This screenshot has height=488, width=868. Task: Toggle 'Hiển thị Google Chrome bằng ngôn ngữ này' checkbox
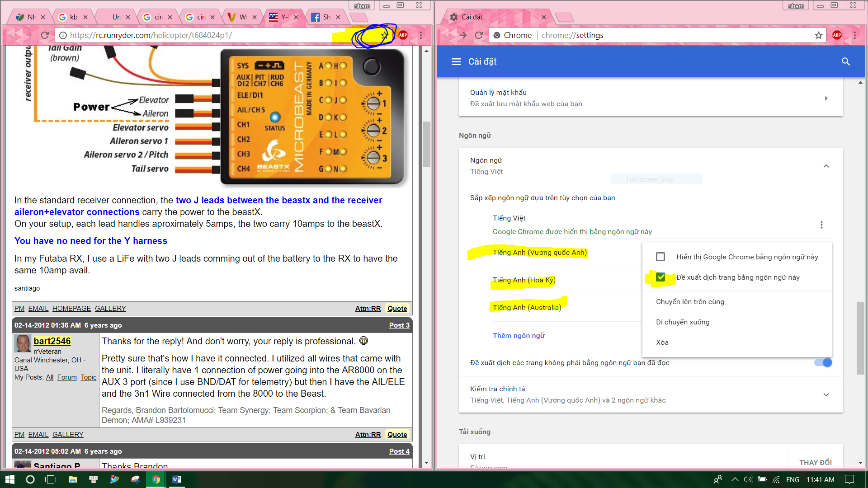(661, 257)
